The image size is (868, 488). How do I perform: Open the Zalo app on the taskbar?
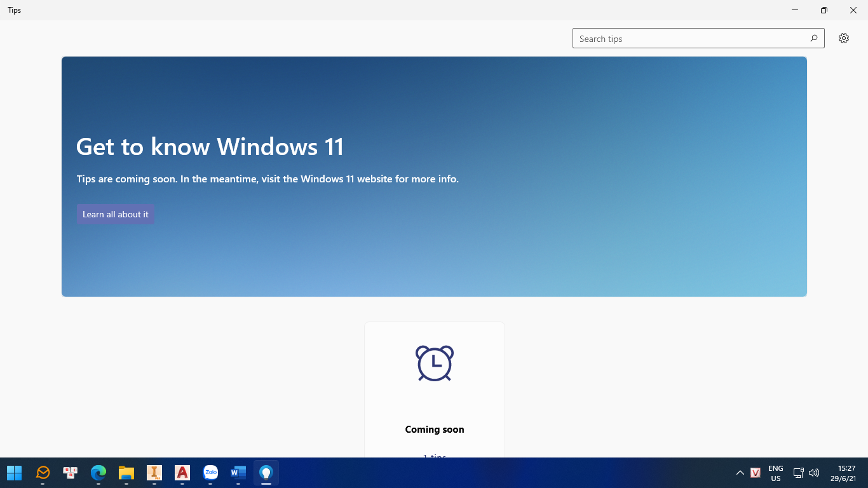tap(210, 473)
